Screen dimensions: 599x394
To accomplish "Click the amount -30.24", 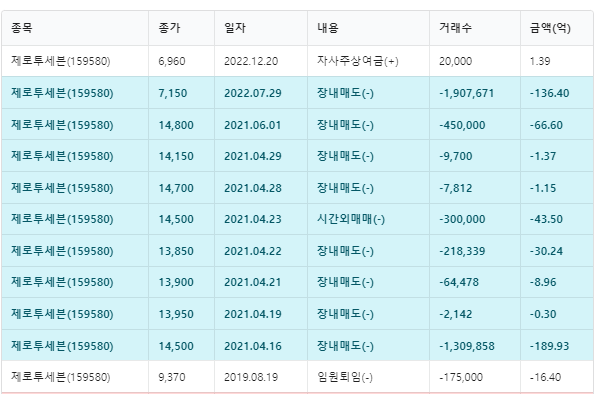I will pyautogui.click(x=546, y=251).
